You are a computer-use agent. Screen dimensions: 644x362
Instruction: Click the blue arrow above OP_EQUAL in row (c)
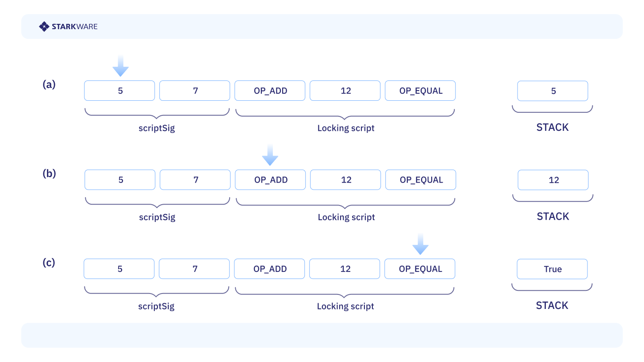420,244
